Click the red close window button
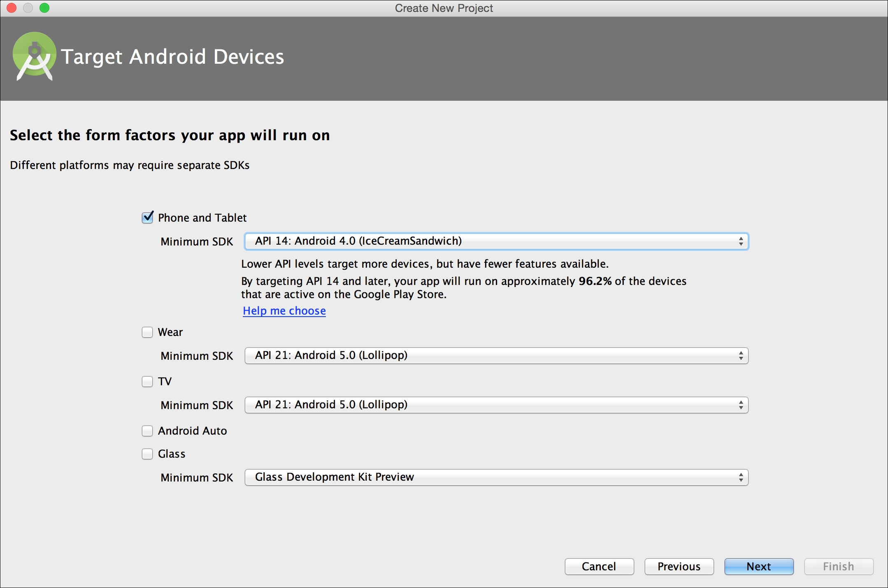Viewport: 888px width, 588px height. click(x=12, y=8)
